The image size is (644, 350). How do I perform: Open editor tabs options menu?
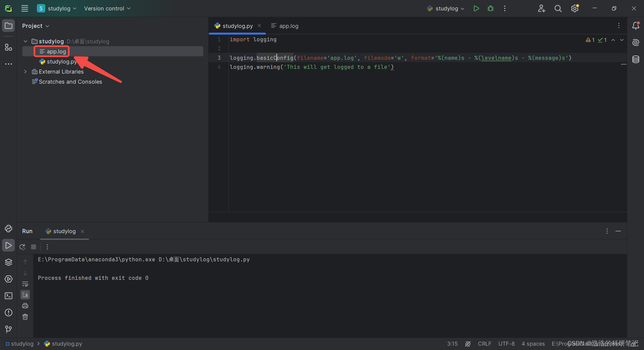tap(619, 26)
